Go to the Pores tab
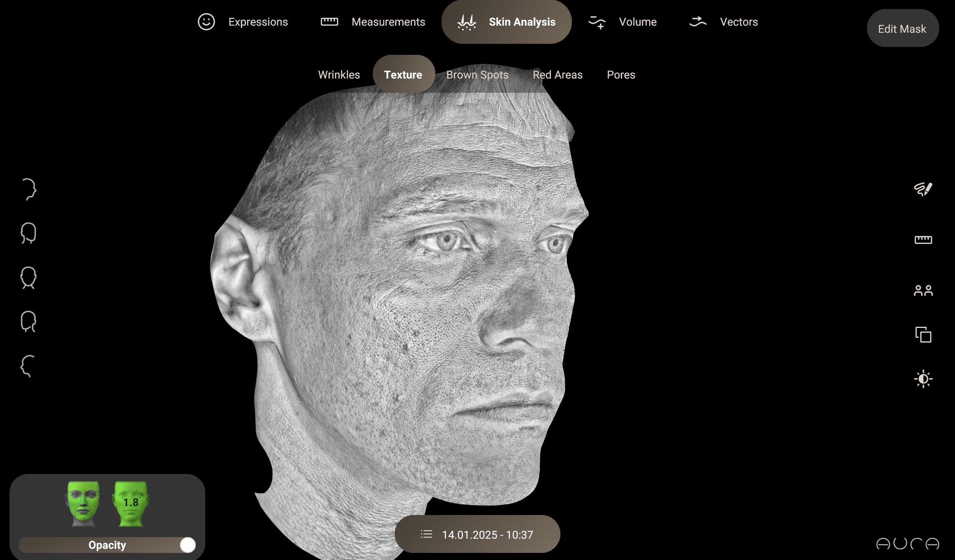 click(x=621, y=75)
